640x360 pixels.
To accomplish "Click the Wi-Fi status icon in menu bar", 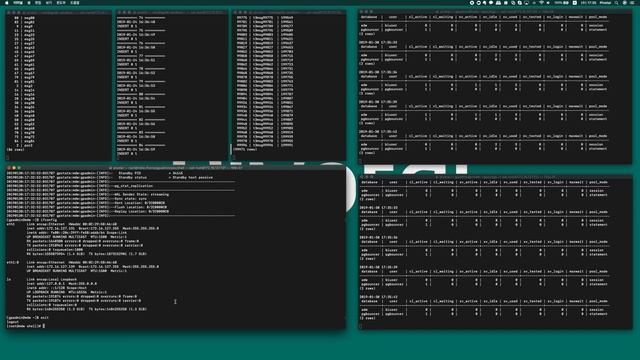I will point(542,2).
